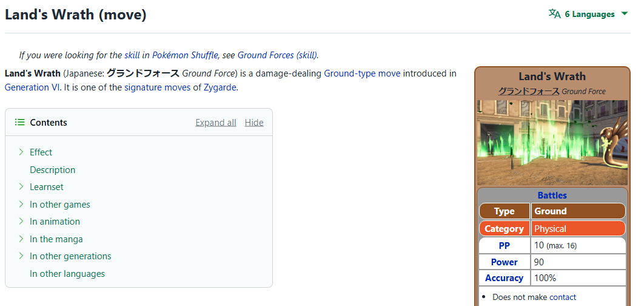Follow the skill link in hatnote

pyautogui.click(x=132, y=55)
